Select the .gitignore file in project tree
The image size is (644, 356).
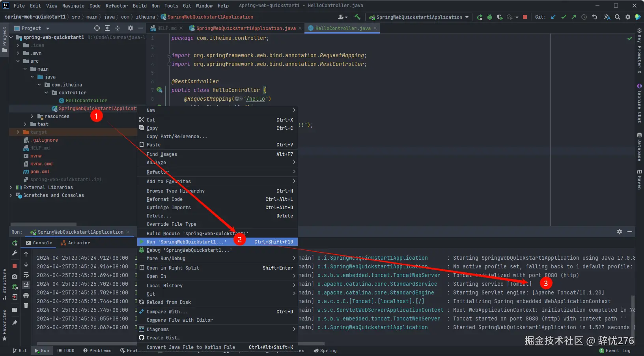pyautogui.click(x=45, y=140)
